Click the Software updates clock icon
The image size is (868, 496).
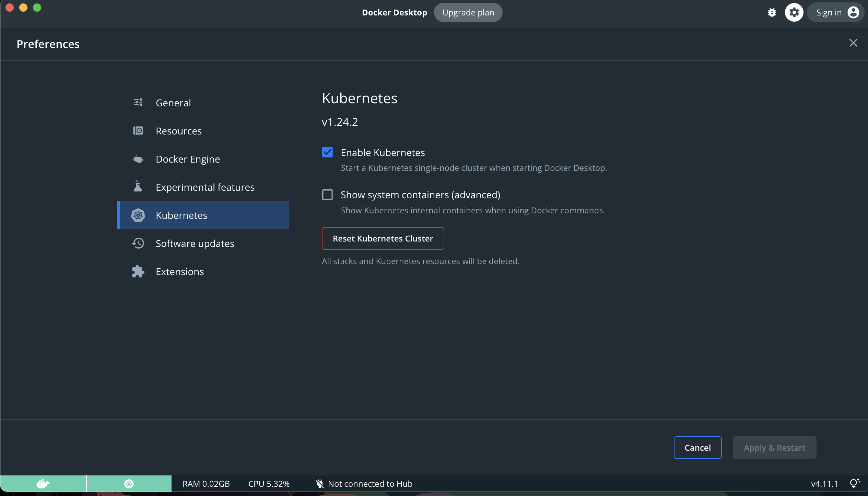pos(138,244)
